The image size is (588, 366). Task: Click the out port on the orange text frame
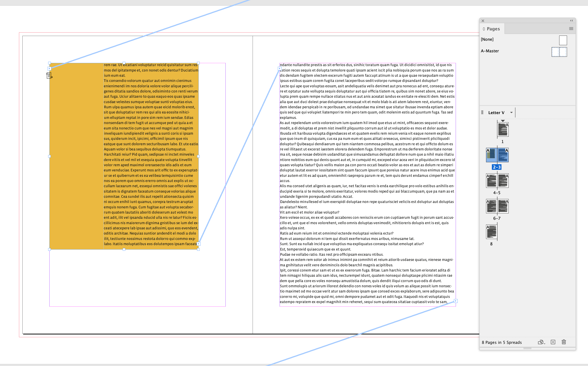(199, 244)
